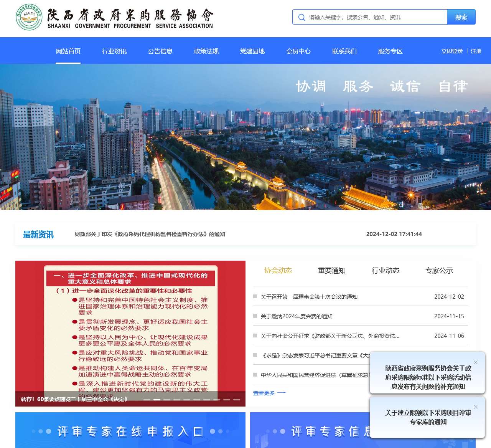This screenshot has height=448, width=491.
Task: Click the date 2024-11-06 in the news list
Action: point(449,336)
